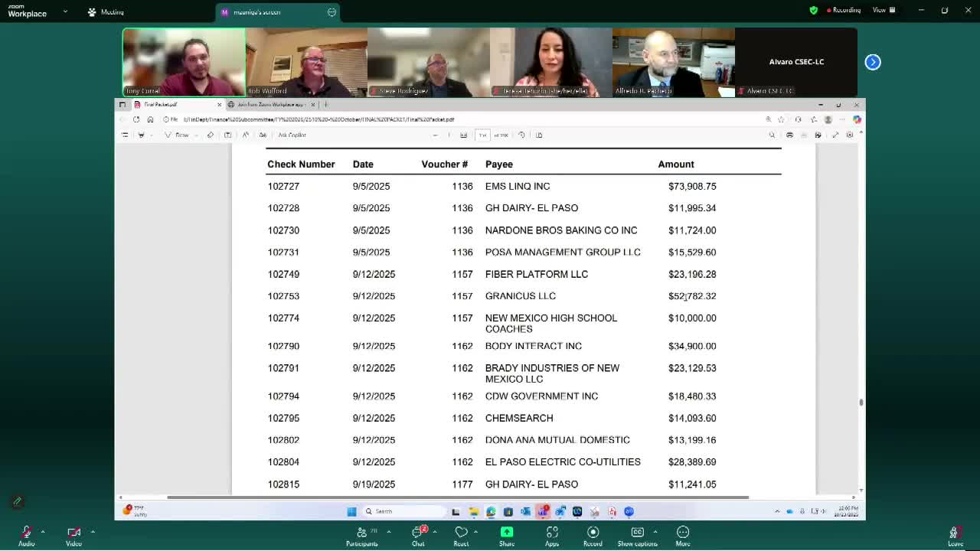
Task: Click the Recording indicator
Action: point(844,11)
